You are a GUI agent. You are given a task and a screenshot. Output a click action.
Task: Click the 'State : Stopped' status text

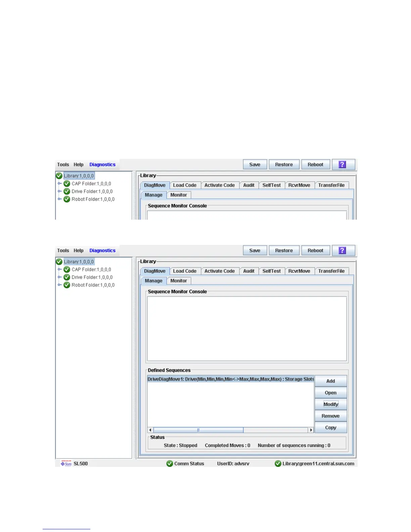tap(180, 445)
